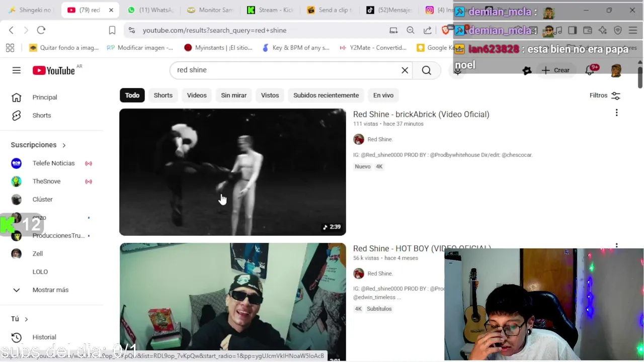
Task: Open the YouTube account avatar menu
Action: (616, 70)
